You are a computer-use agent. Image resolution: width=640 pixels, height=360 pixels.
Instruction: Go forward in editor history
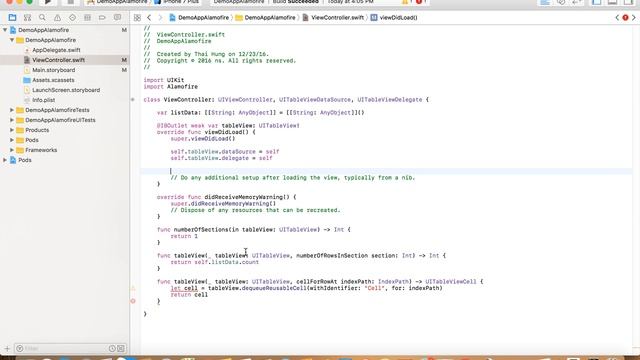point(160,18)
